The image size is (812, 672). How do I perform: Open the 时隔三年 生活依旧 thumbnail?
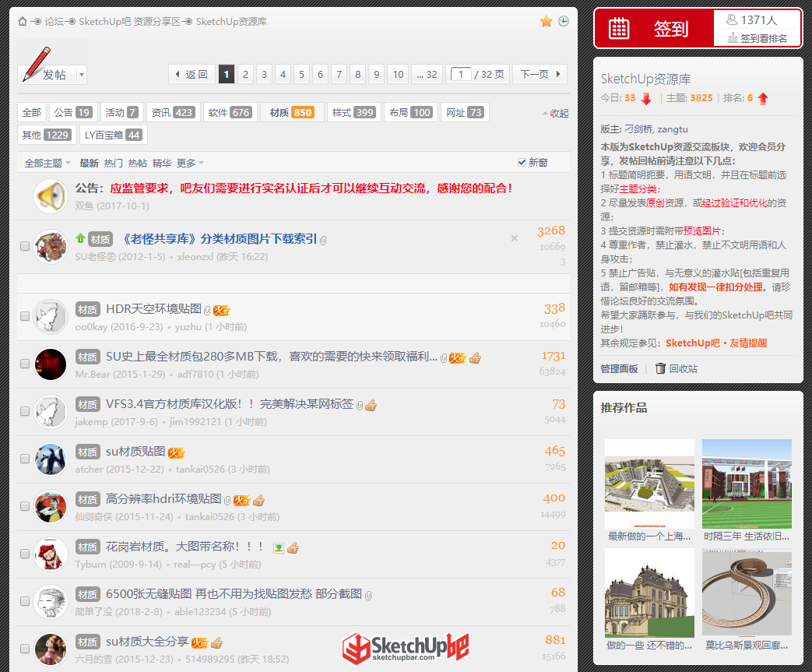coord(747,484)
